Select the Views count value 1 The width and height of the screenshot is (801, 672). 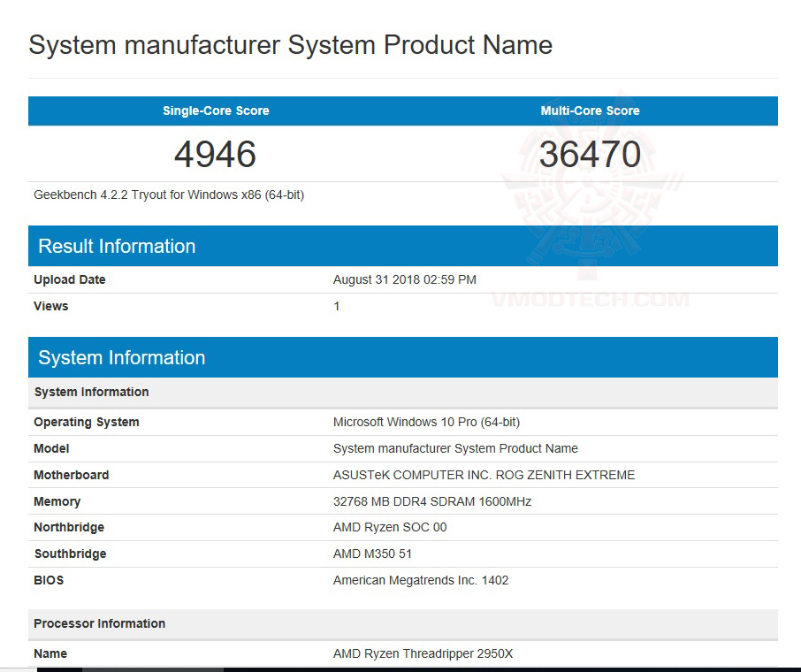coord(336,306)
